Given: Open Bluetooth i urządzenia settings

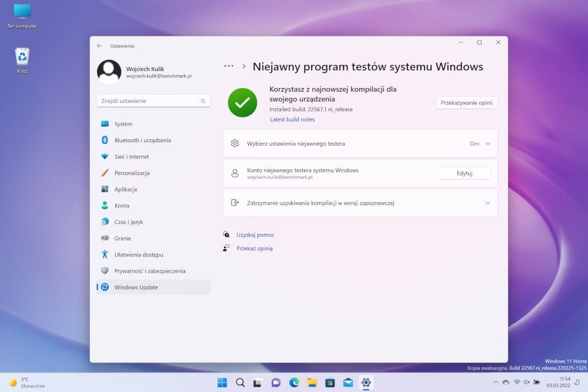Looking at the screenshot, I should (153, 140).
